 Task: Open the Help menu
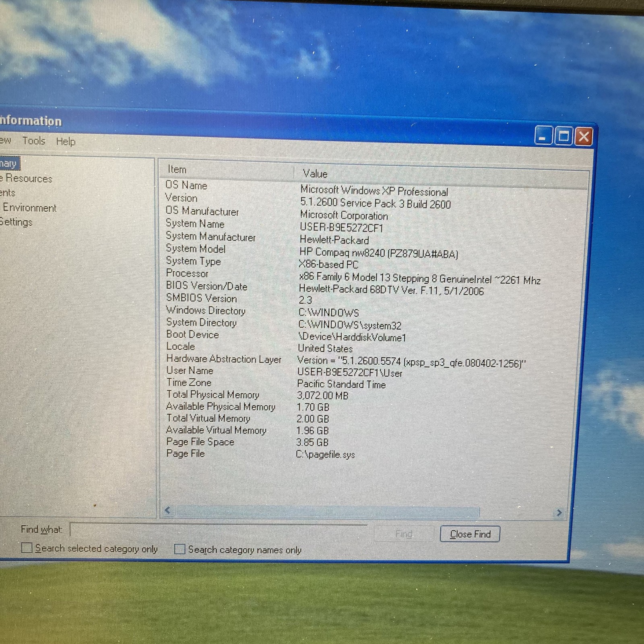66,142
